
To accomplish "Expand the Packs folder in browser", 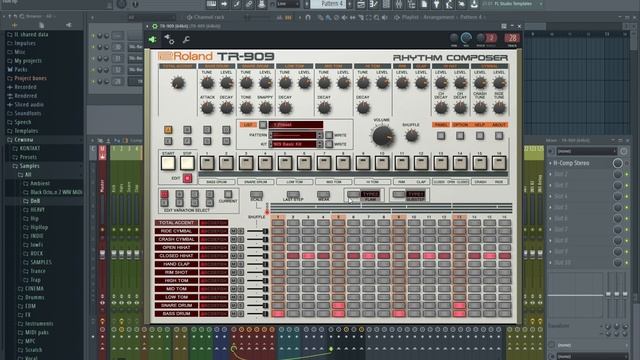I will 20,69.
